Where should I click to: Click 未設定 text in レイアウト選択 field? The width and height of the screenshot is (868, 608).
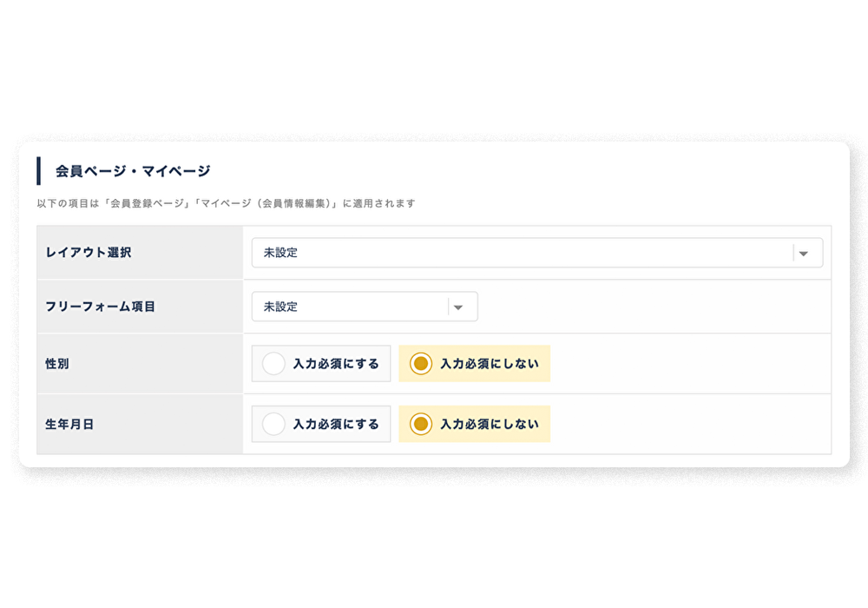[x=280, y=253]
